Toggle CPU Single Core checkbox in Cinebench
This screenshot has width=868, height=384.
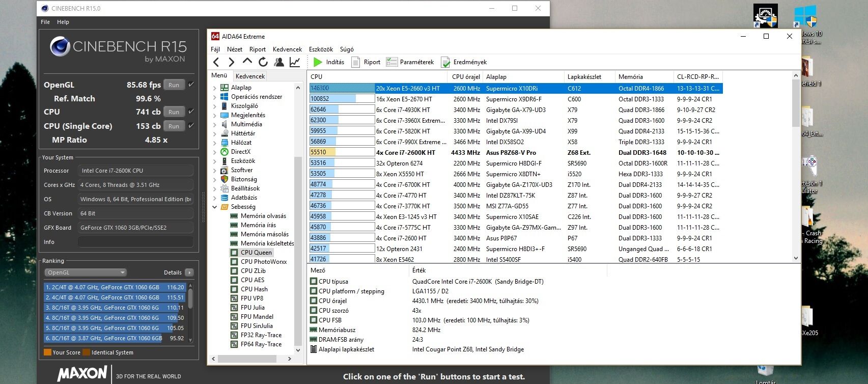(x=191, y=125)
